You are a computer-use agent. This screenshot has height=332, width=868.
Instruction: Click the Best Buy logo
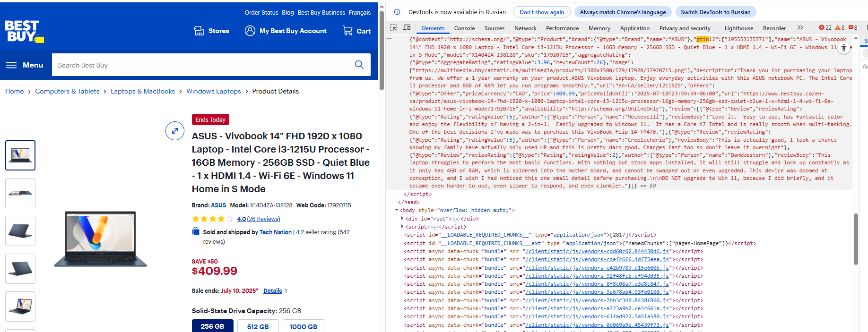coord(24,32)
